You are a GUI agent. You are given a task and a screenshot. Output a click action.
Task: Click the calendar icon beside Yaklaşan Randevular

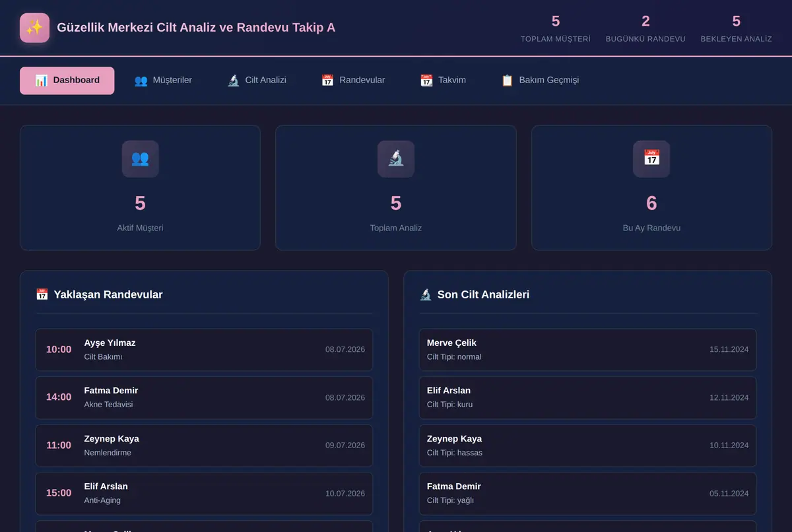pyautogui.click(x=42, y=294)
